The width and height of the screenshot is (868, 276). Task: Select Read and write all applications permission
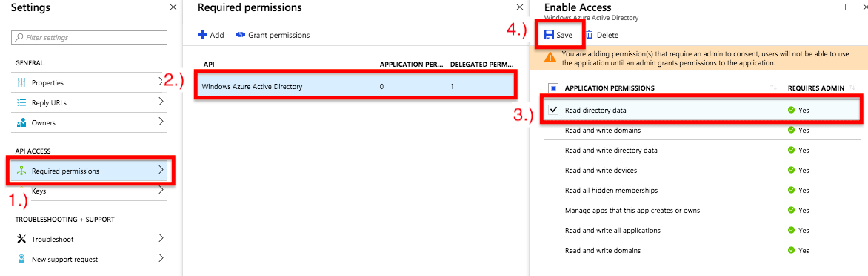(x=702, y=230)
